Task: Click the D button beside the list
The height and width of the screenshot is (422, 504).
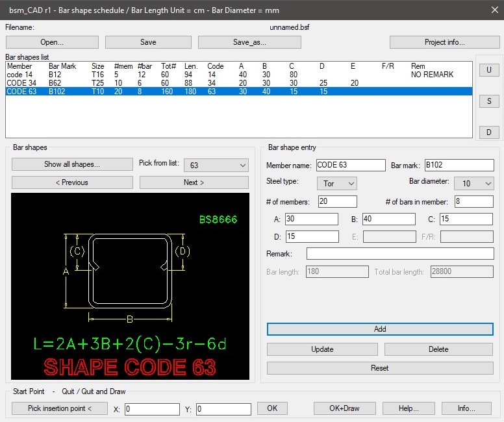Action: 488,132
